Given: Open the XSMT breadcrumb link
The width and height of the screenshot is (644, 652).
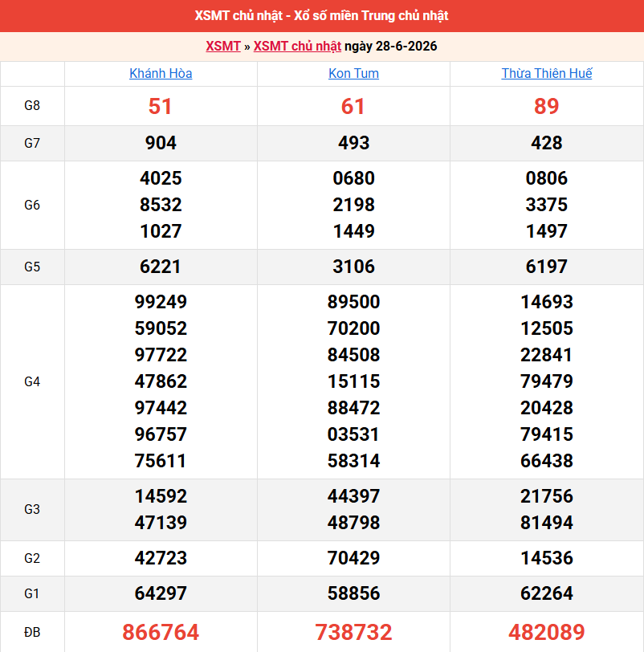Looking at the screenshot, I should (223, 46).
